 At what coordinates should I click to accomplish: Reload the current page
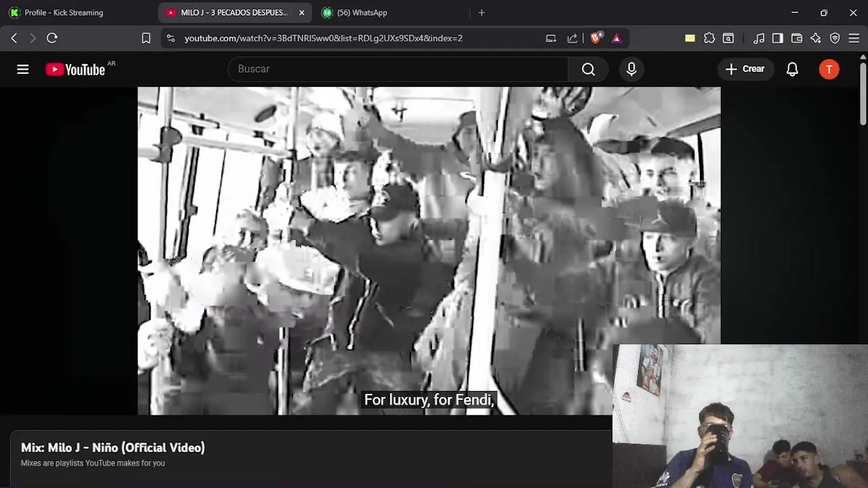click(52, 38)
